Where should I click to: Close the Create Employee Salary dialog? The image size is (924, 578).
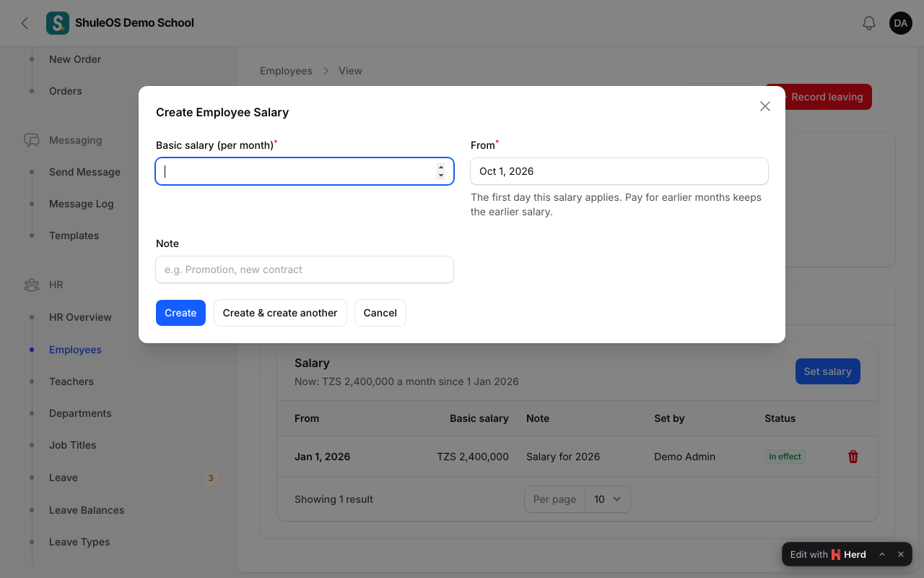pyautogui.click(x=765, y=106)
